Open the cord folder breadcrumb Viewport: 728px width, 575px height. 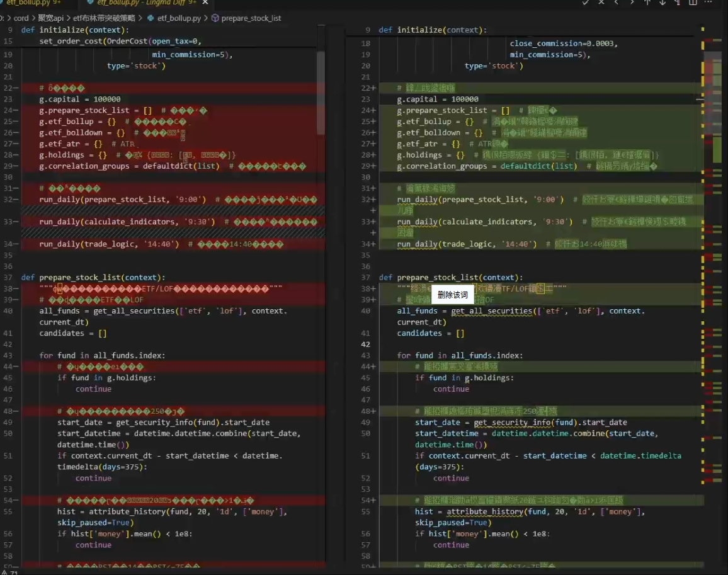(21, 18)
